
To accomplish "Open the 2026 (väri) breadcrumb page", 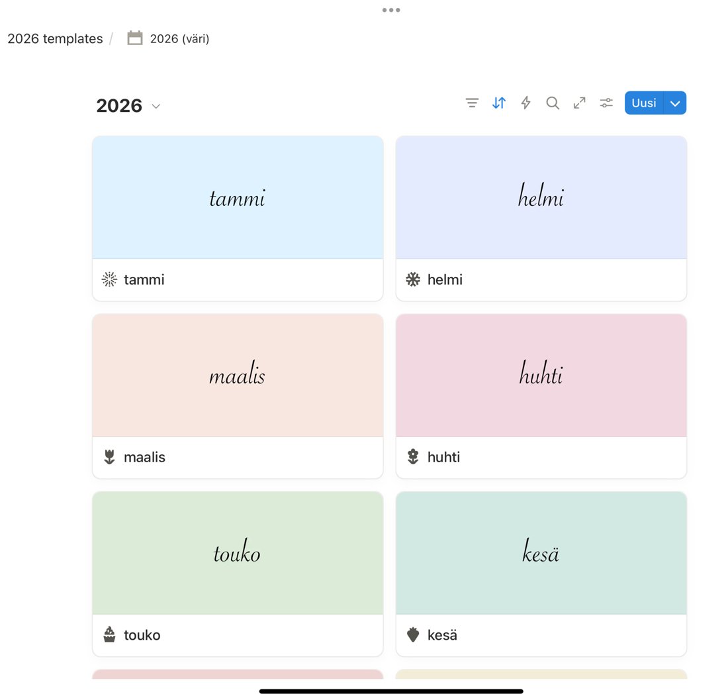I will pyautogui.click(x=179, y=38).
